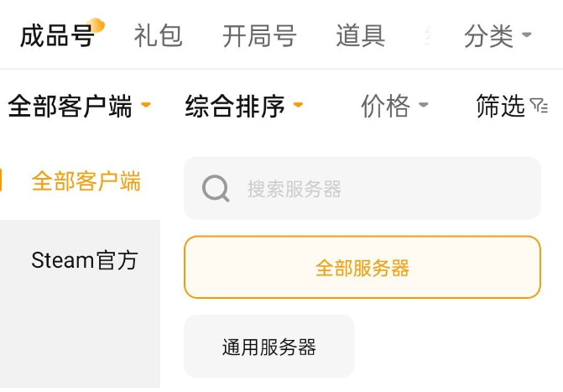Click the orange caret arrow beside 综合排序
The height and width of the screenshot is (392, 563).
pos(298,106)
